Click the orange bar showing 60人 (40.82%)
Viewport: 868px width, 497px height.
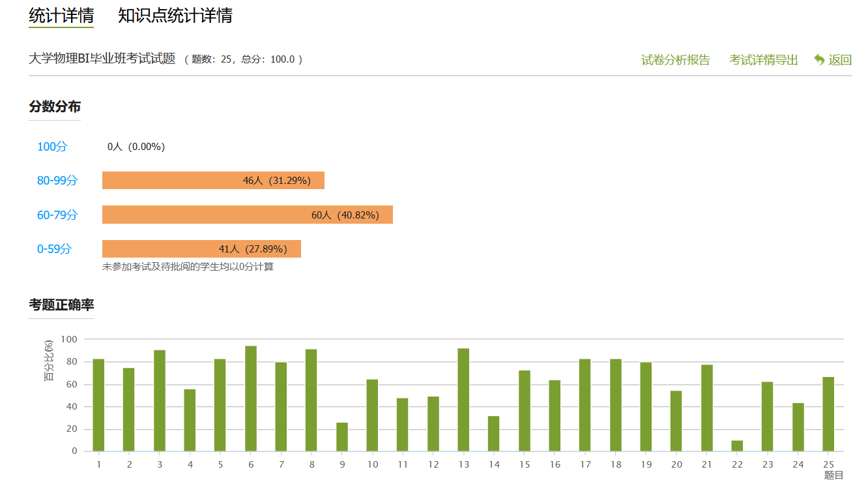click(x=247, y=214)
